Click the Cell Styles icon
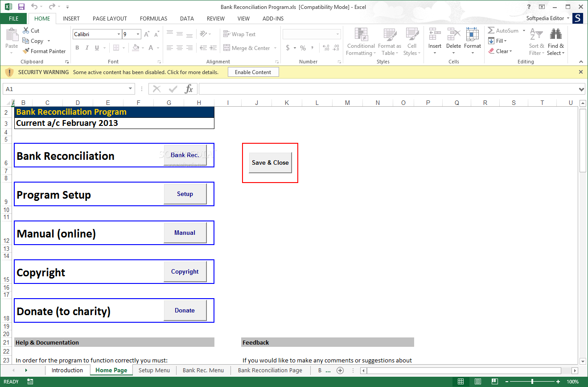The image size is (588, 387). tap(412, 35)
